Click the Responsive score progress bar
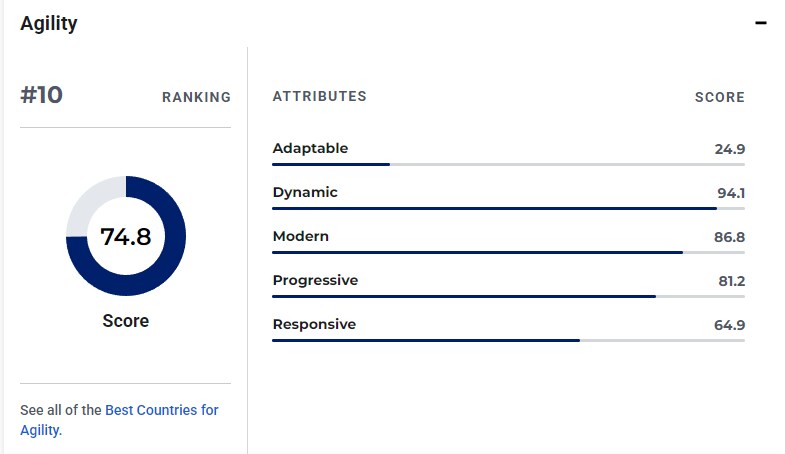 pyautogui.click(x=508, y=340)
